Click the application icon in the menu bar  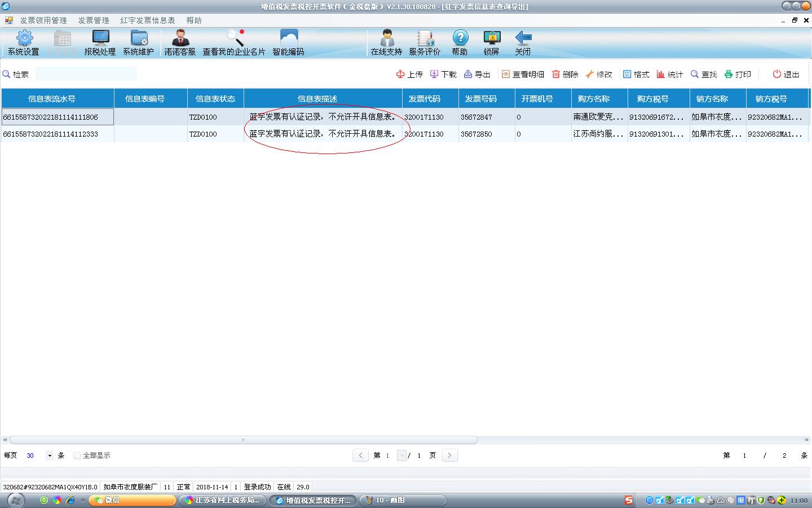9,20
